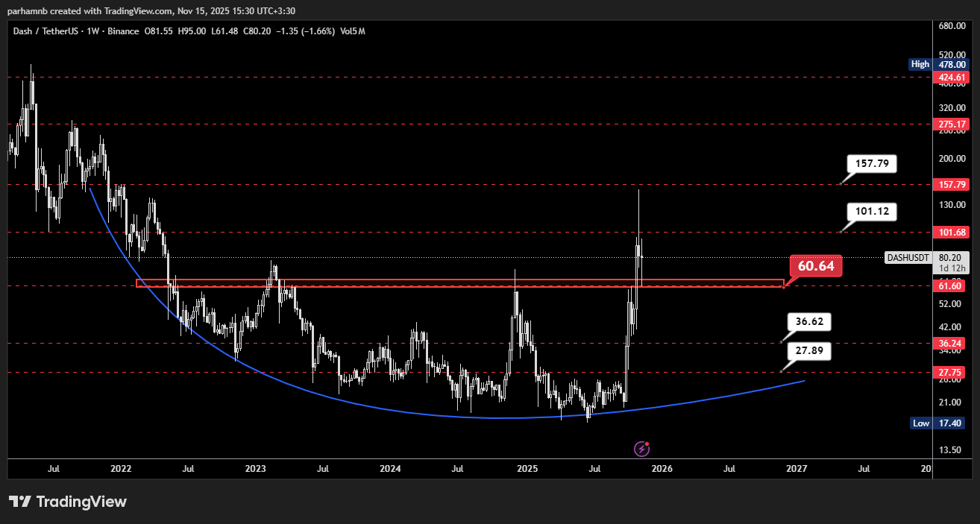Click the red 157.79 axis price label
Image resolution: width=980 pixels, height=524 pixels.
pyautogui.click(x=952, y=184)
